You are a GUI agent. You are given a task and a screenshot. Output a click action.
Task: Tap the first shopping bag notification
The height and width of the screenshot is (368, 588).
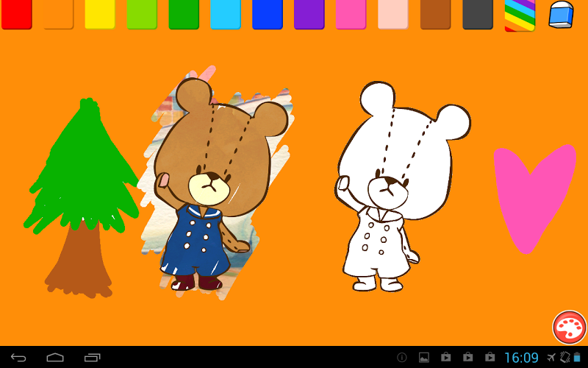point(446,357)
